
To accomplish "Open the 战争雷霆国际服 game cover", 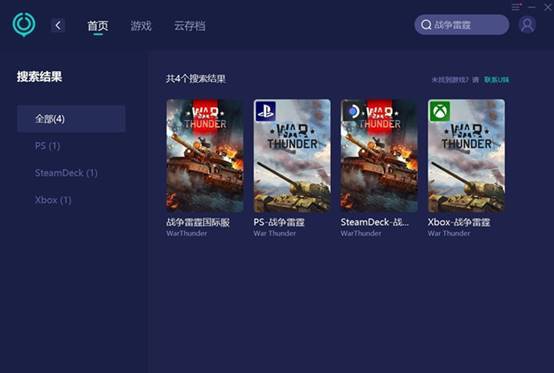I will click(205, 155).
